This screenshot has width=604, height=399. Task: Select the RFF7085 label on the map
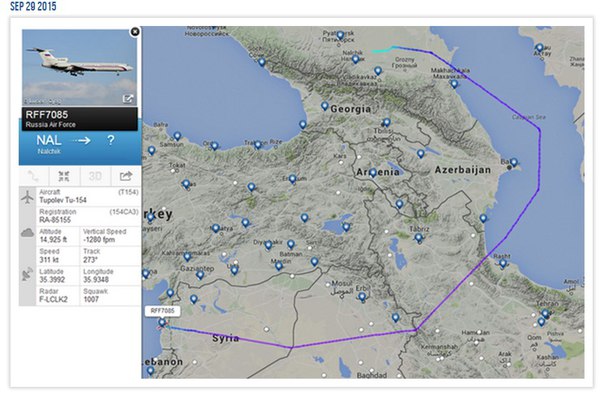click(x=163, y=311)
